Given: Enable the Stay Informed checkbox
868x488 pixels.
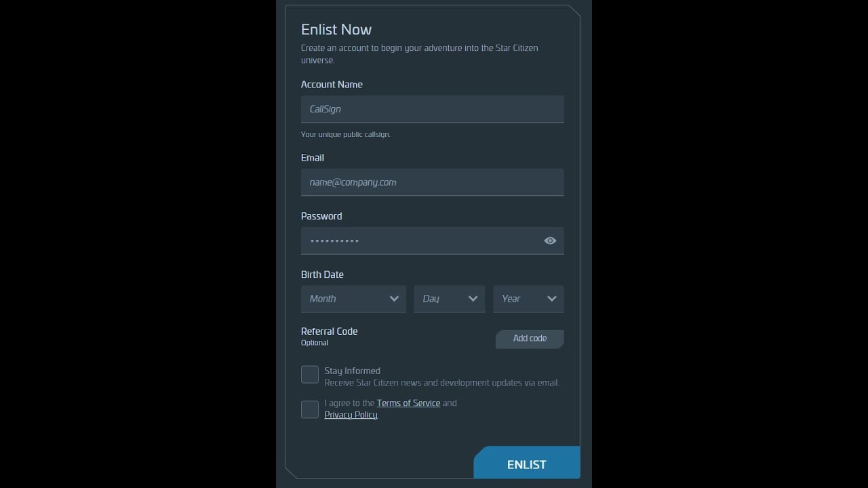Looking at the screenshot, I should pyautogui.click(x=310, y=374).
